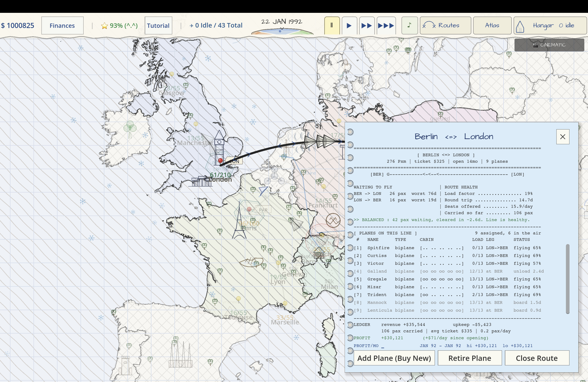Screen dimensions: 588x382
Task: Click the Berlin <=> London panel title
Action: pos(454,136)
